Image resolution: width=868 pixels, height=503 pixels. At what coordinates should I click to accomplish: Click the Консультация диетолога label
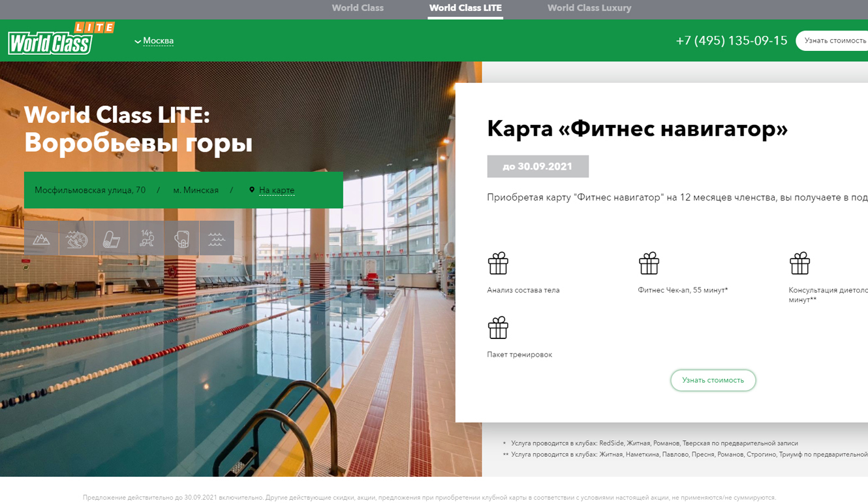pyautogui.click(x=828, y=295)
